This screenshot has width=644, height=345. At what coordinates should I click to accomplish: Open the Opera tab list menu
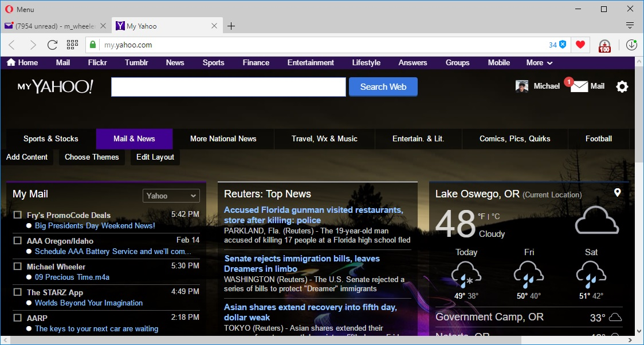pos(630,26)
